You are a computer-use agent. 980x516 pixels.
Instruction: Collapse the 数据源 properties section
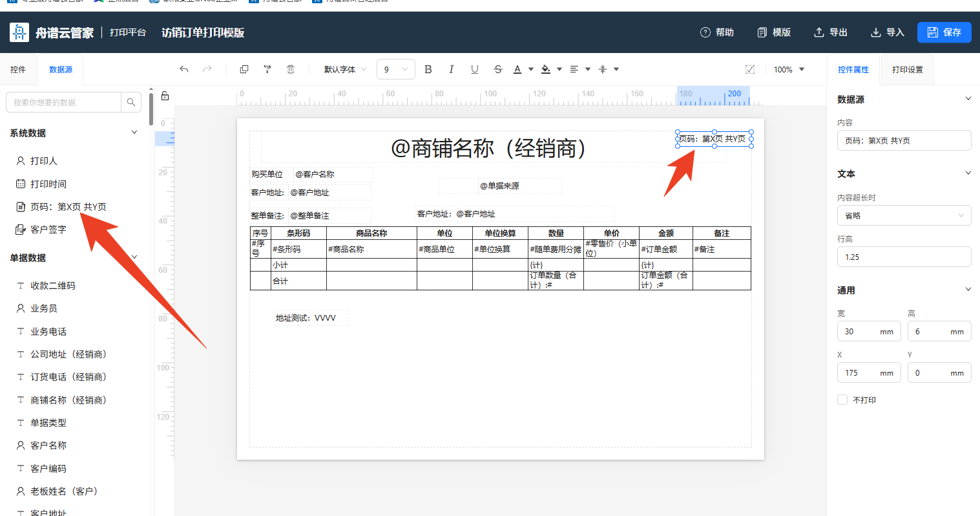[968, 98]
